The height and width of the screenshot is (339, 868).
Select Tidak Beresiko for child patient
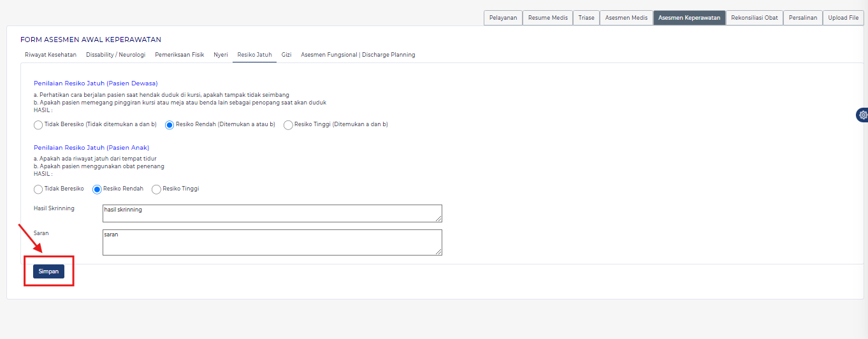pyautogui.click(x=38, y=189)
